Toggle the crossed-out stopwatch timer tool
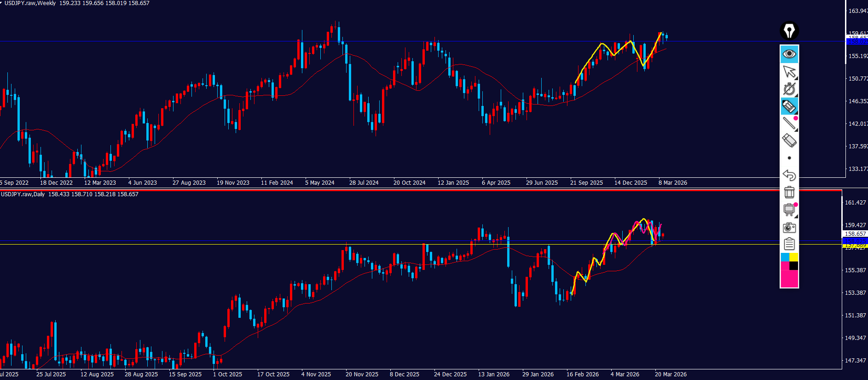This screenshot has width=868, height=380. click(x=789, y=89)
